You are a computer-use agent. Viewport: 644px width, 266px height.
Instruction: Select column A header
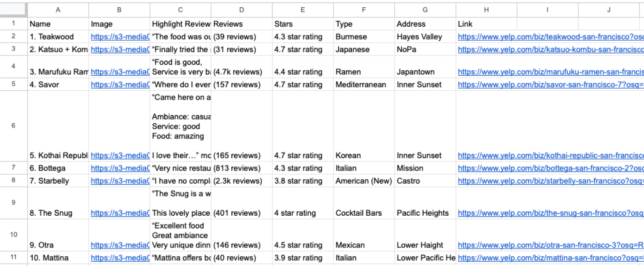tap(58, 10)
